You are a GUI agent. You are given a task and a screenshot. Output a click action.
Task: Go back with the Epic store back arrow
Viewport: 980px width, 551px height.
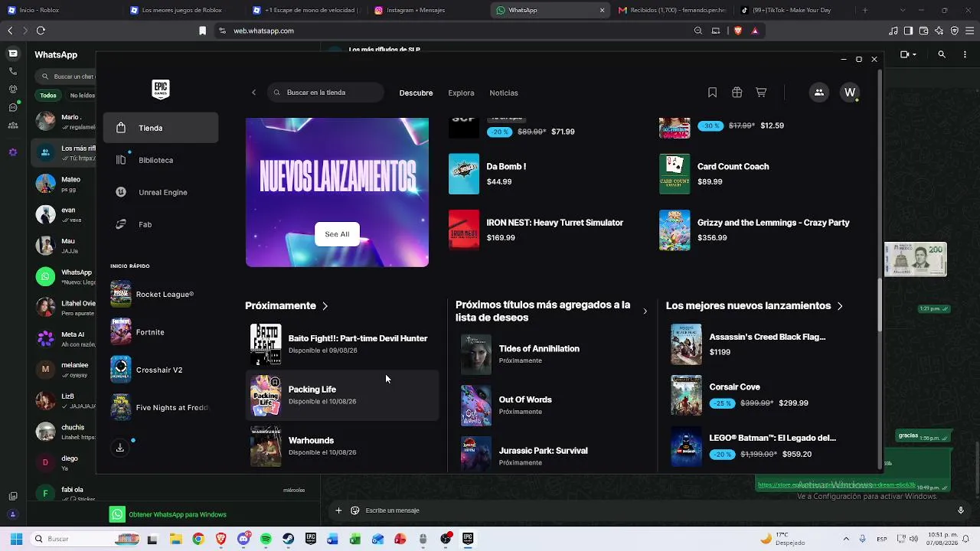(253, 93)
